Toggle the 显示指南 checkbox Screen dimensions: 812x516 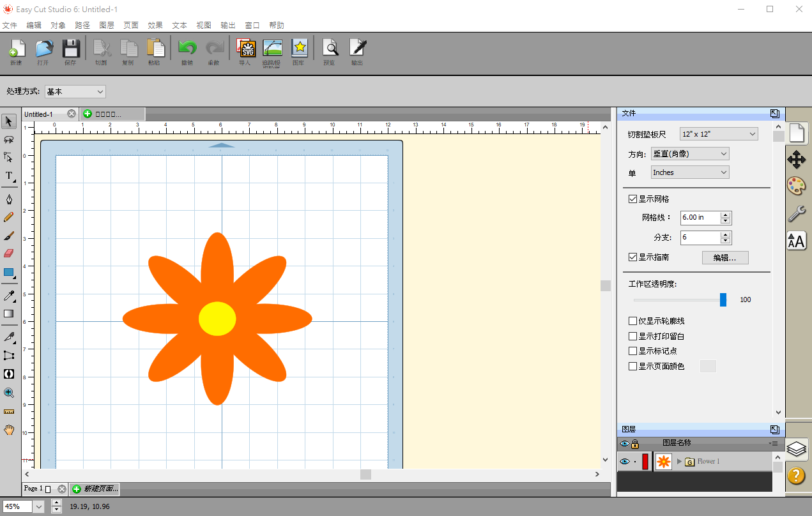pos(632,257)
